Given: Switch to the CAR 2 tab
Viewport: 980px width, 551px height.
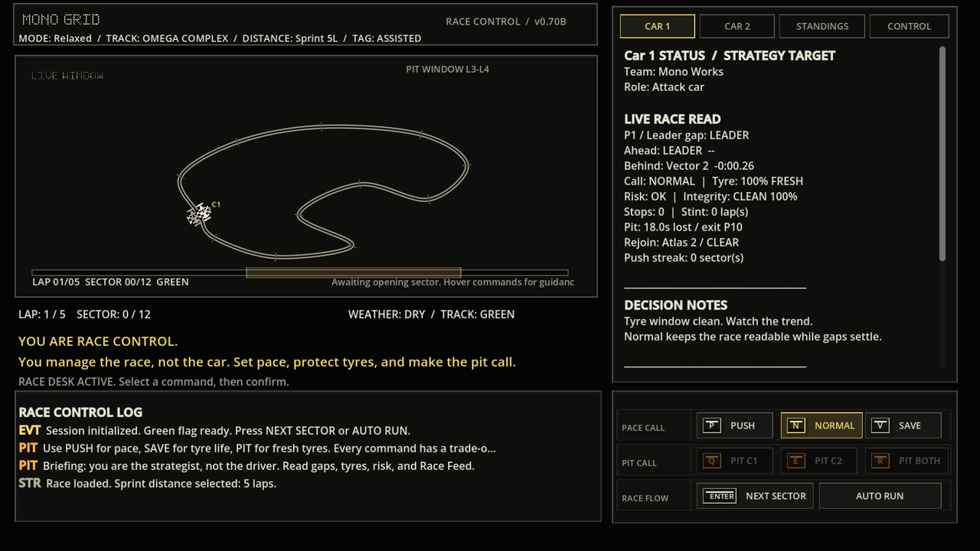Looking at the screenshot, I should (x=737, y=26).
